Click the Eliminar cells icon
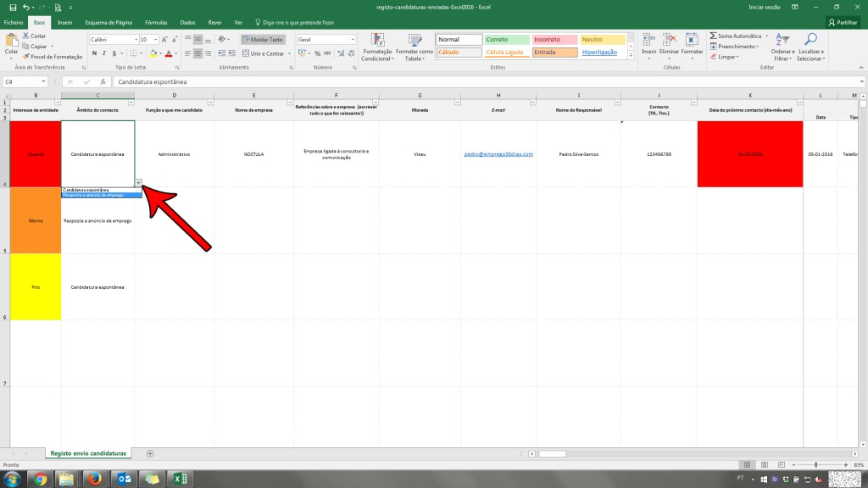This screenshot has width=868, height=488. [670, 40]
